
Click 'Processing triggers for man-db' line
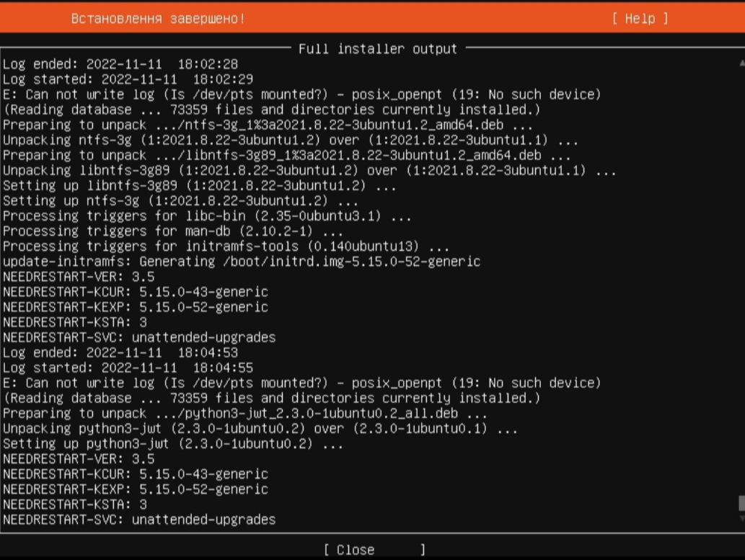[173, 231]
